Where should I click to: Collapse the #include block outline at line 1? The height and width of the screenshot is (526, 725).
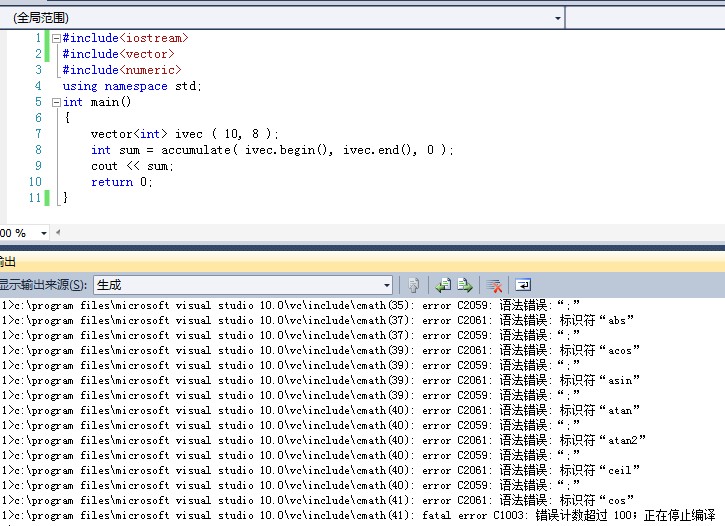point(55,38)
